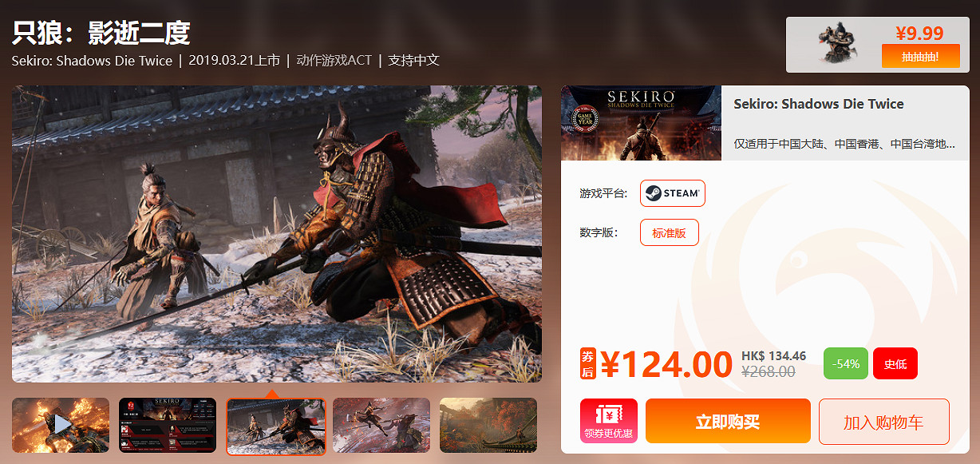The height and width of the screenshot is (464, 980).
Task: Select the spear combat screenshot thumbnail
Action: pos(381,426)
